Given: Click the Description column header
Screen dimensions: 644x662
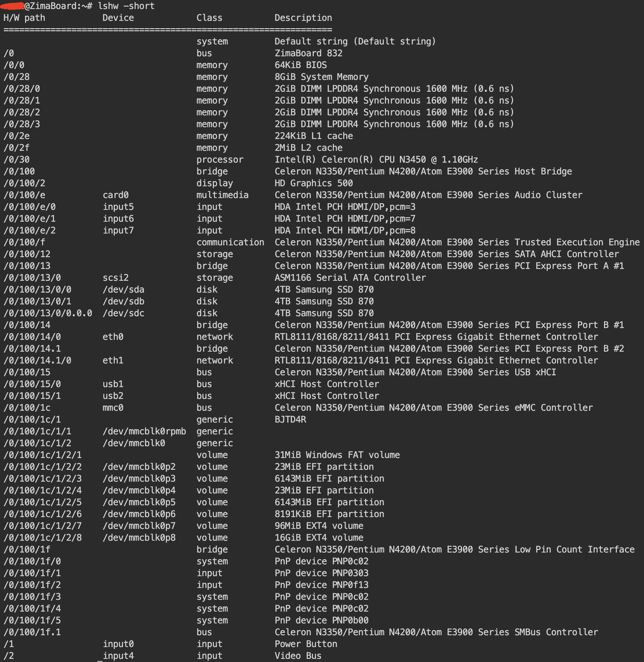Looking at the screenshot, I should click(x=303, y=18).
